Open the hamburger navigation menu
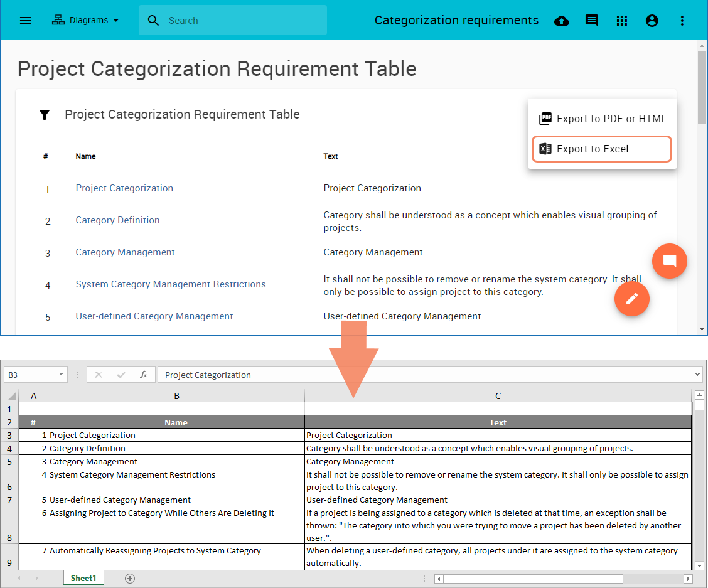708x588 pixels. (x=26, y=21)
